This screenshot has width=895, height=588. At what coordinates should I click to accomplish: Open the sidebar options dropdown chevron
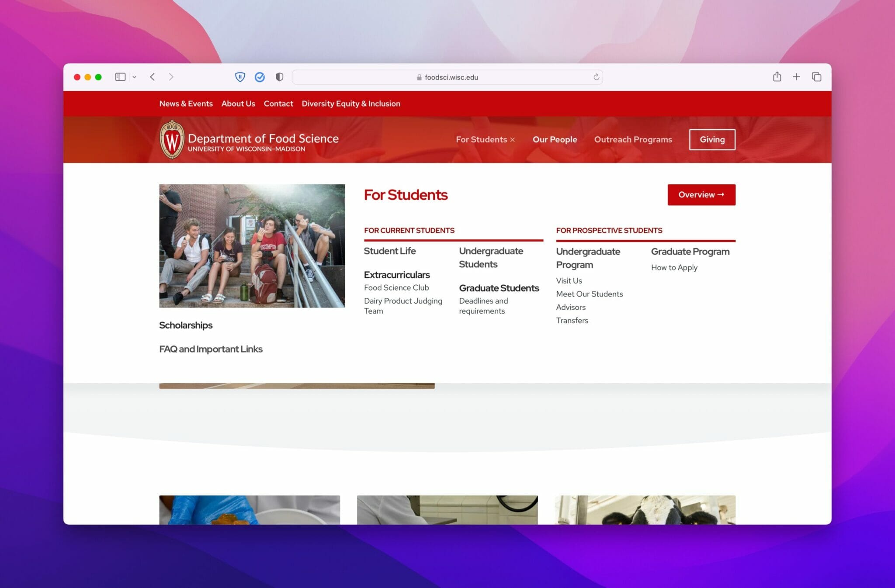pos(134,77)
